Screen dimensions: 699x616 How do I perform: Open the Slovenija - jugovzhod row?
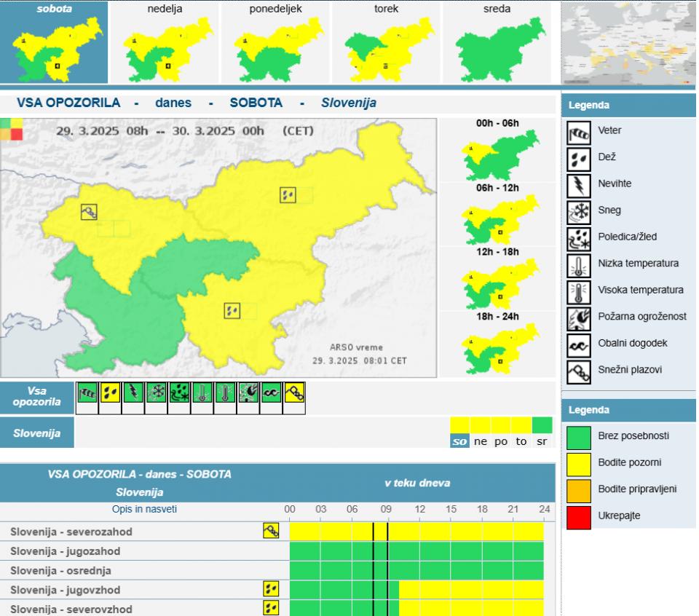pos(65,590)
